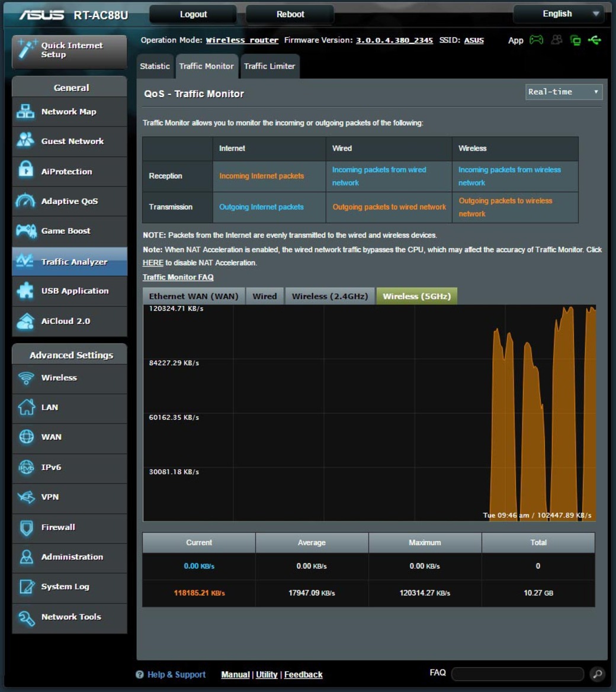Click the VPN arrows icon
This screenshot has width=616, height=692.
point(26,497)
